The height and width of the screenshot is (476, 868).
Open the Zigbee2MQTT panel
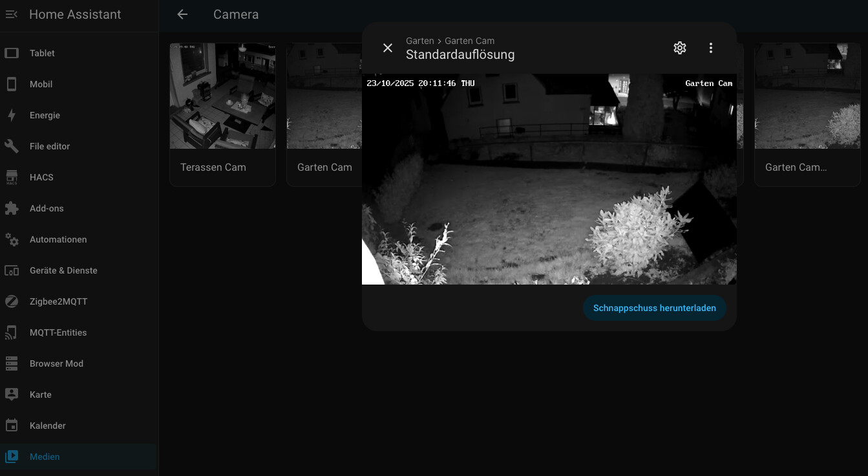tap(58, 301)
